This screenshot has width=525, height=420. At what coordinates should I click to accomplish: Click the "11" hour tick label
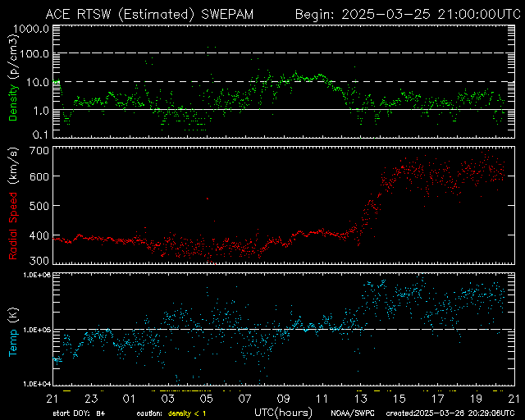[322, 399]
